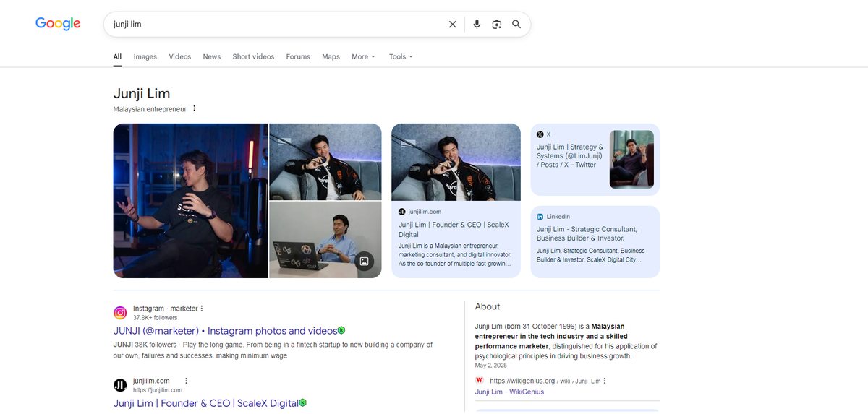Click the Google logo

click(58, 24)
